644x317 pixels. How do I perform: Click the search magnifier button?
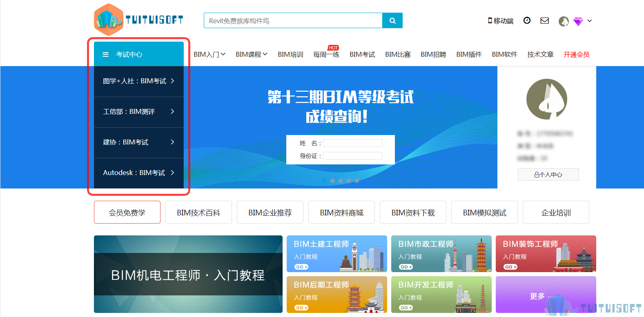[392, 20]
